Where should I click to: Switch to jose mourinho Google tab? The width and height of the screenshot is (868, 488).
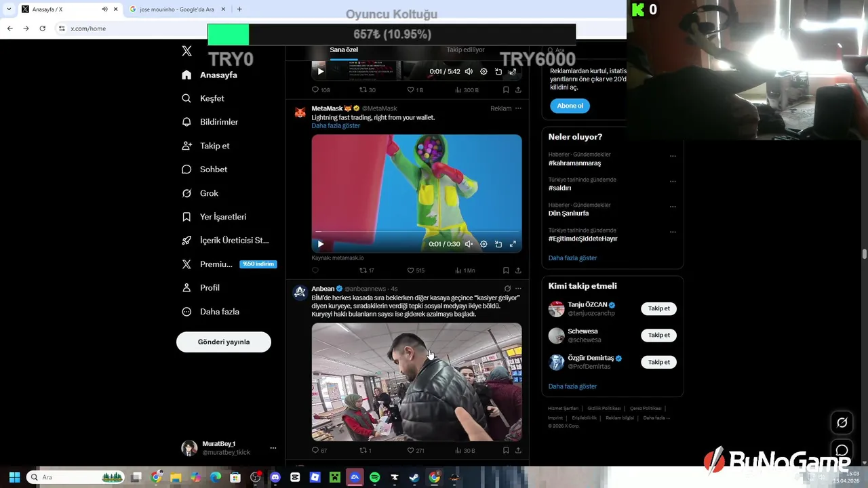tap(177, 9)
